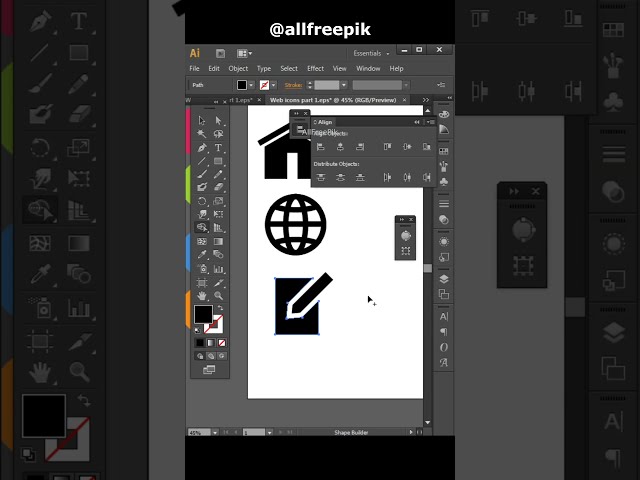
Task: Select the Hand tool
Action: pyautogui.click(x=202, y=296)
